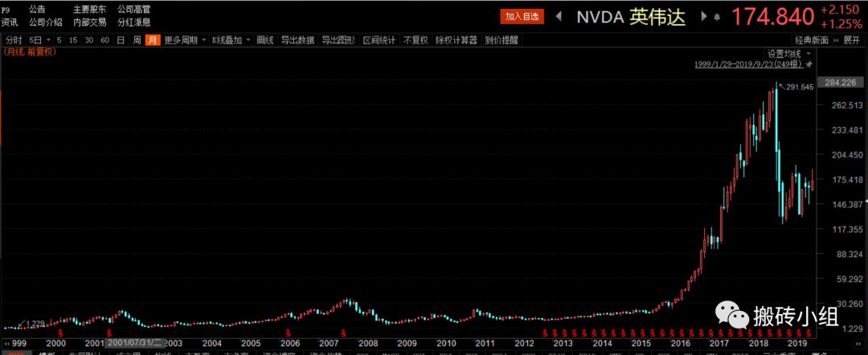Toggle 不复权 price adjustment

click(416, 40)
